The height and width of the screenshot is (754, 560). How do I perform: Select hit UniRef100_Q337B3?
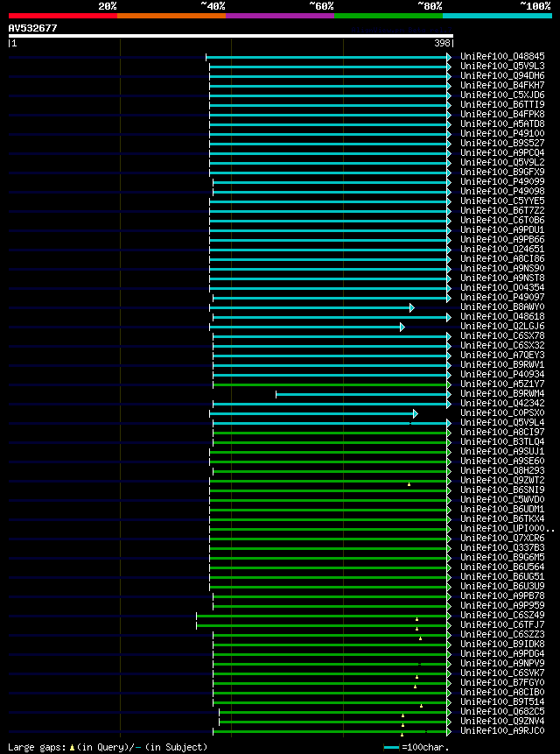tap(502, 546)
